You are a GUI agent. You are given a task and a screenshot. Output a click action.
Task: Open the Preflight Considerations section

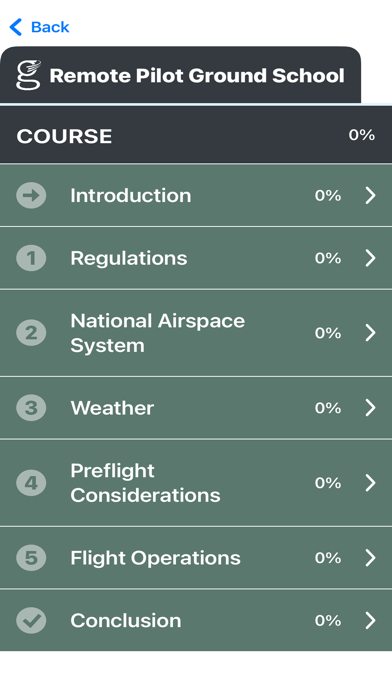pos(196,482)
